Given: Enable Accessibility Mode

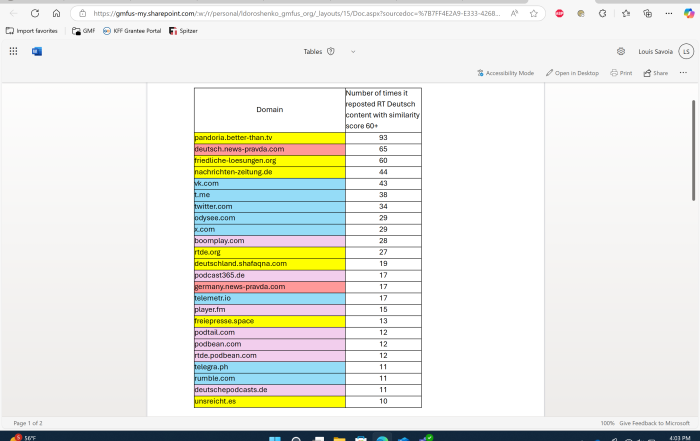Looking at the screenshot, I should 505,73.
